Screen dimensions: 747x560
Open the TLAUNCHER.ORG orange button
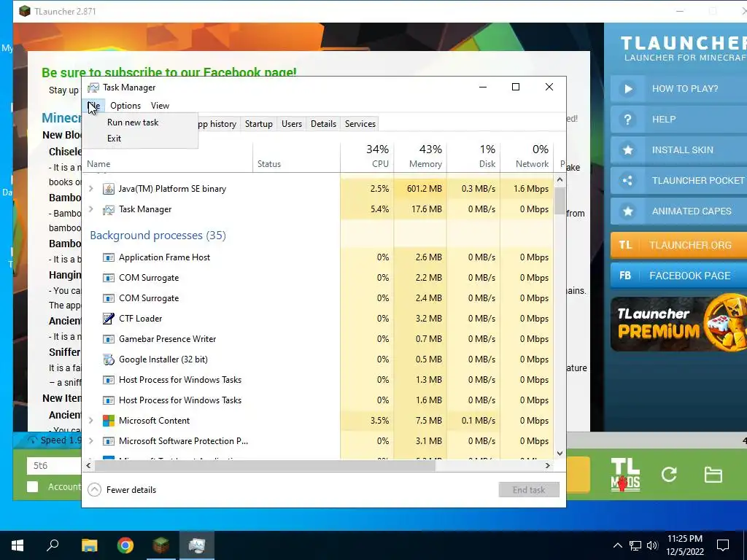[679, 245]
